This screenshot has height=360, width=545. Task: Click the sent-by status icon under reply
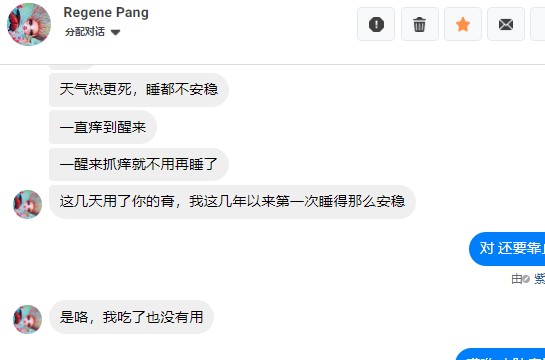[526, 279]
